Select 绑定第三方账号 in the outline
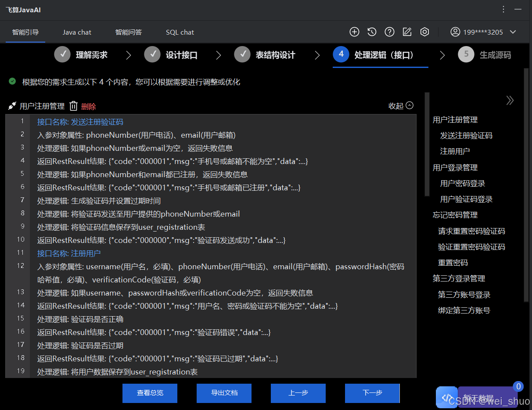Image resolution: width=532 pixels, height=410 pixels. pyautogui.click(x=464, y=310)
